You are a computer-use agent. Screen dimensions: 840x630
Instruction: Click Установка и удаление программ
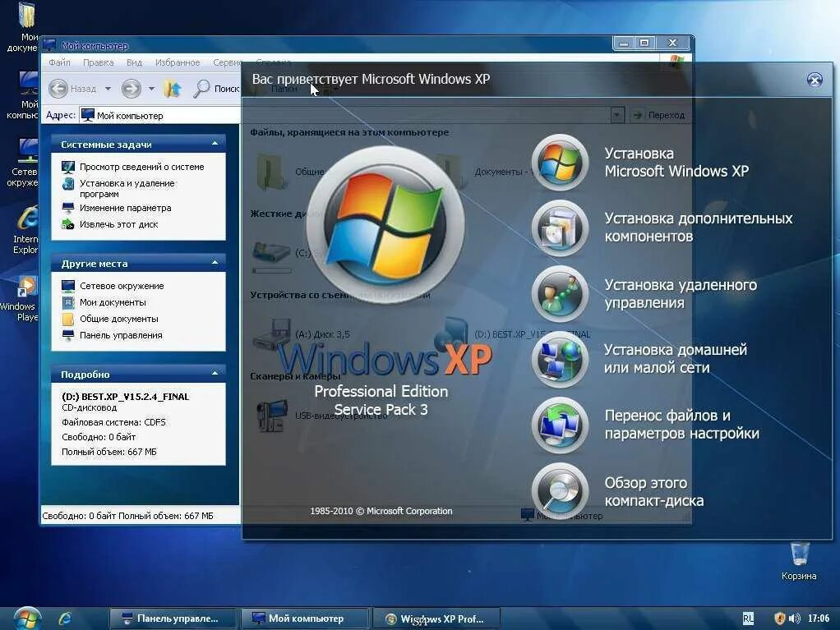coord(127,188)
